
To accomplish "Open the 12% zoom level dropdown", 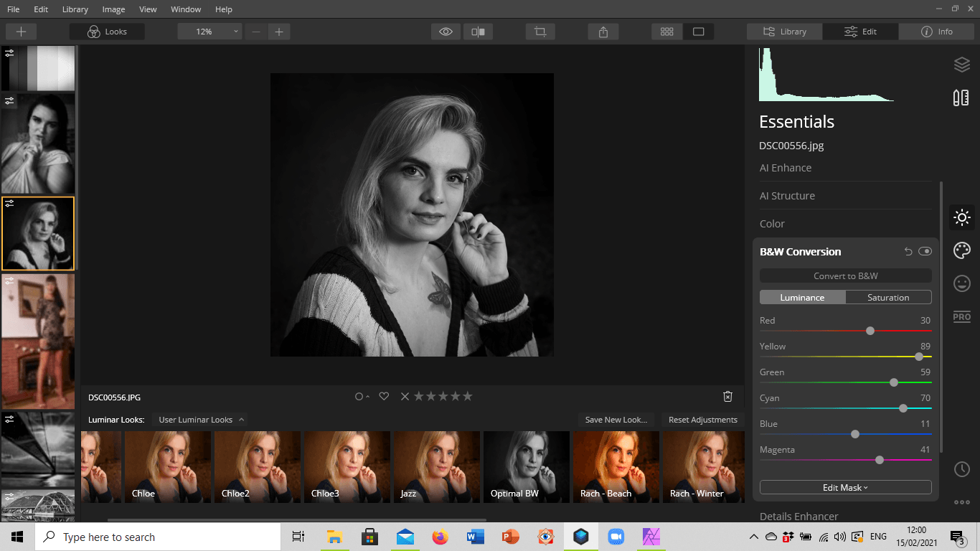I will (x=209, y=32).
